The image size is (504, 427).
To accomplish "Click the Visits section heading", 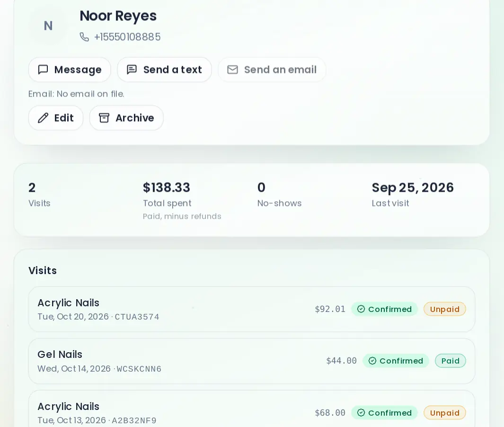I will tap(43, 270).
